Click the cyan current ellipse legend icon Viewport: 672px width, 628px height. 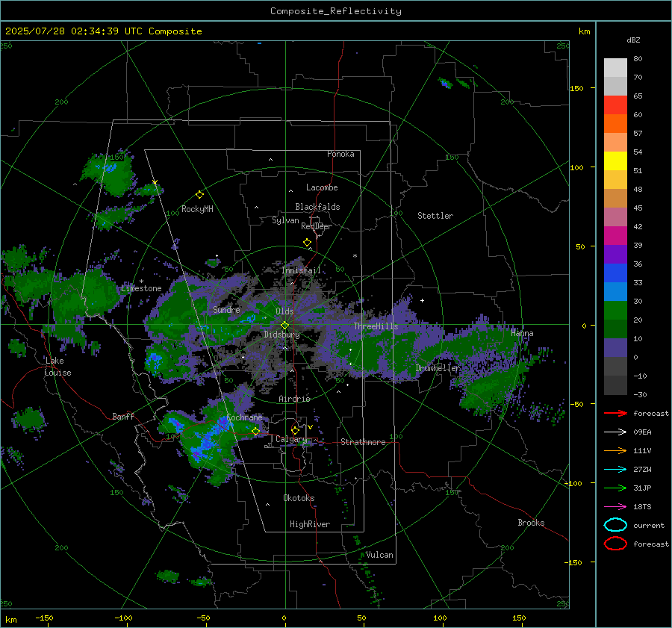[x=615, y=525]
